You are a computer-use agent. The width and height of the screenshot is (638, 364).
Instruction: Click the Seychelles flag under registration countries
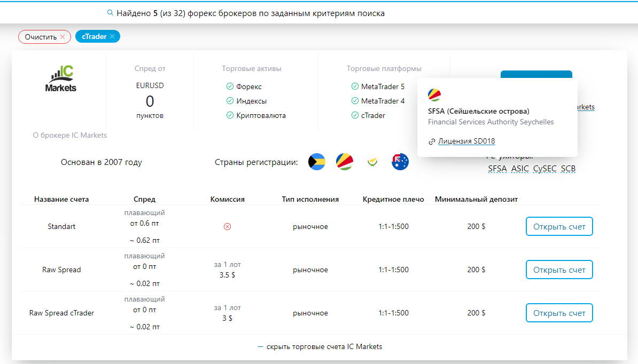tap(344, 162)
